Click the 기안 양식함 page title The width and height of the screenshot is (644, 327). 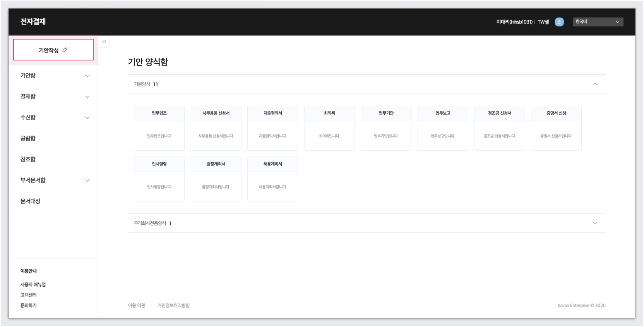[x=148, y=62]
